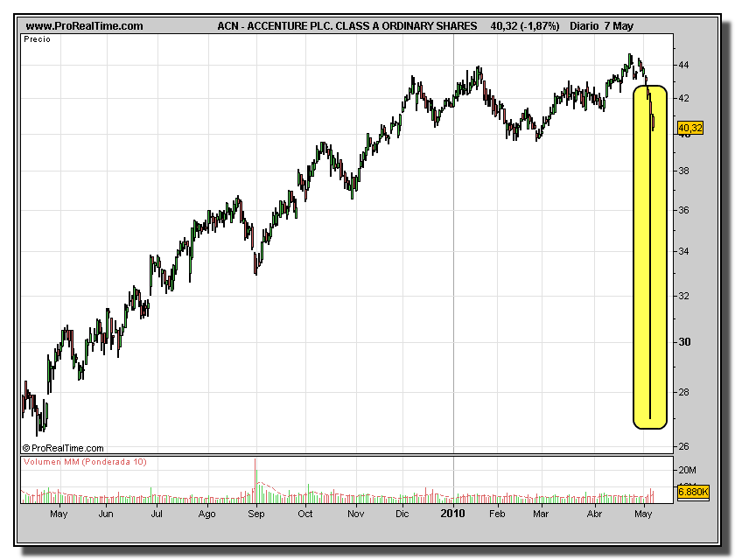Click the 36 price axis label

click(683, 210)
